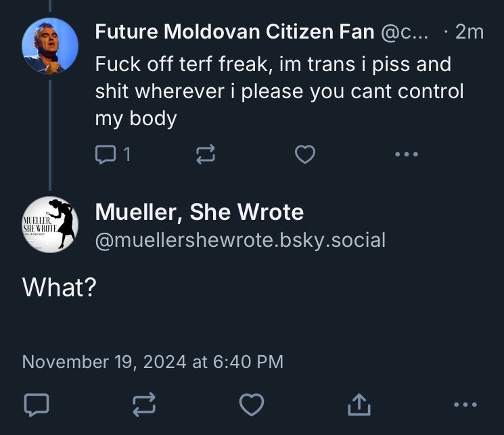
Task: Select the "What?" post text
Action: click(x=60, y=287)
